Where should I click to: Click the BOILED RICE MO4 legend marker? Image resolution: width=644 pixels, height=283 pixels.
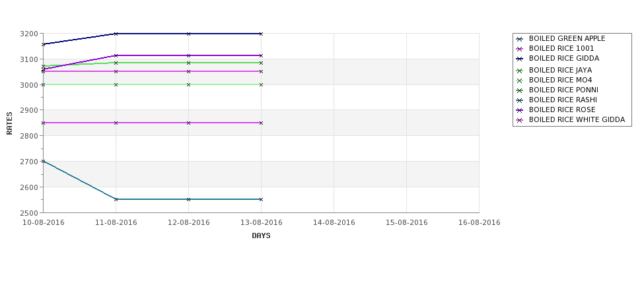point(520,80)
